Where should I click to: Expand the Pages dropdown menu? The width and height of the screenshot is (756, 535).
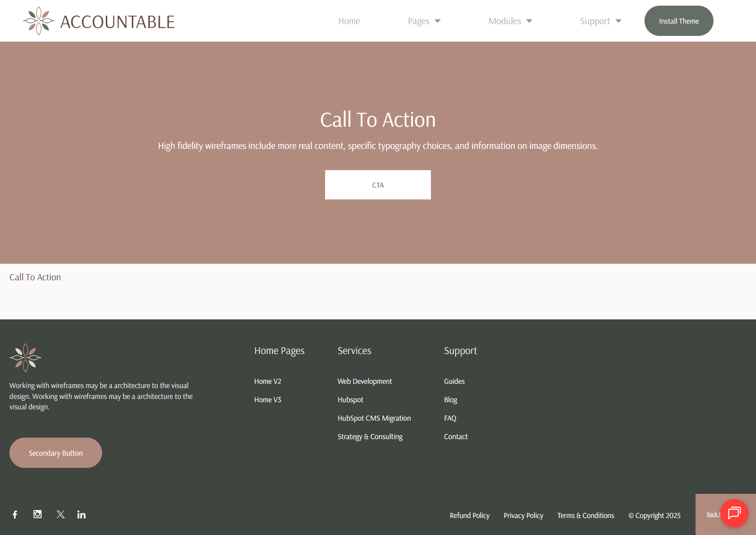click(424, 21)
